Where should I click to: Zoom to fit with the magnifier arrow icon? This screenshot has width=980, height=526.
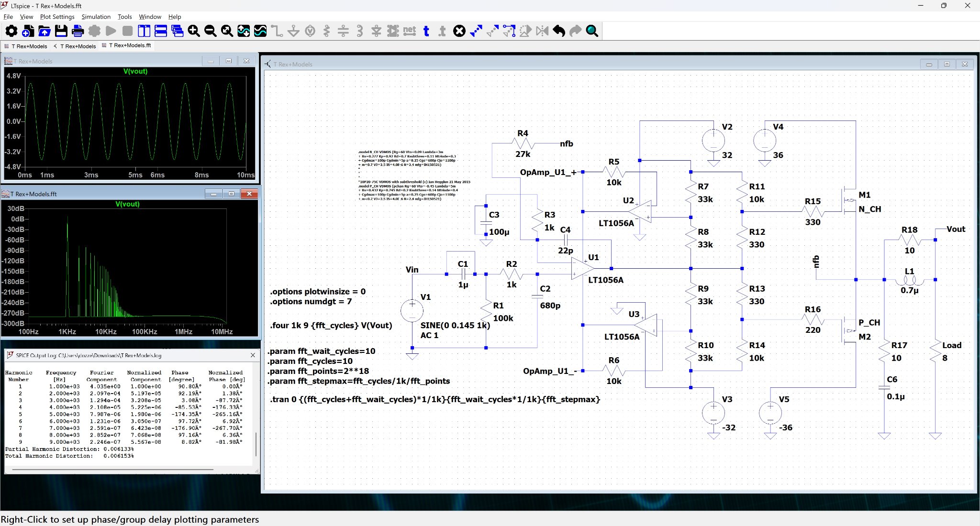tap(227, 31)
